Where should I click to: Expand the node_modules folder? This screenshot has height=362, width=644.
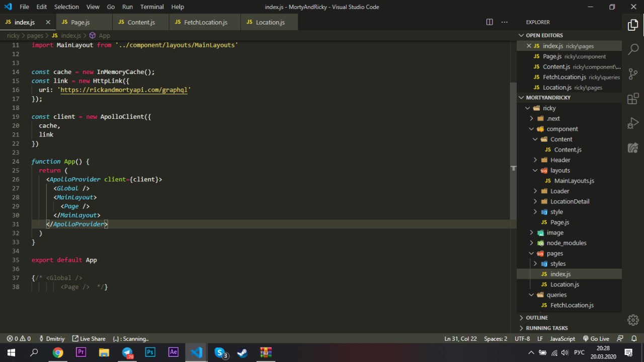[569, 243]
